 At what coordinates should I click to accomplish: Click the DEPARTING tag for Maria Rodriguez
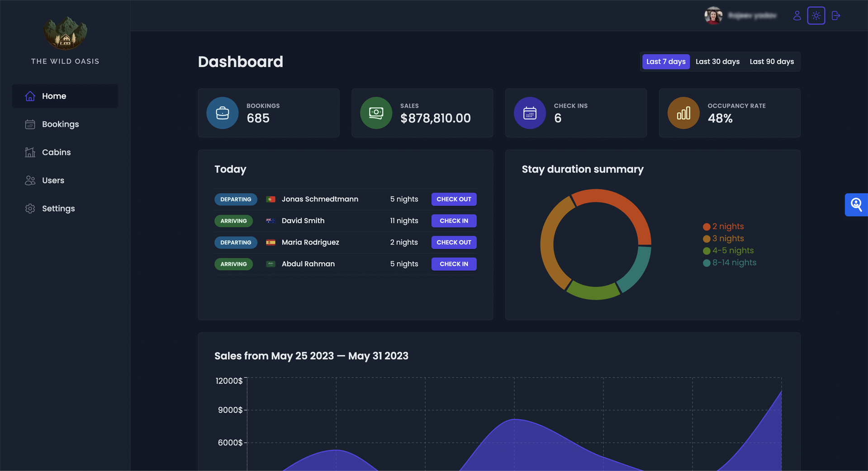[236, 243]
